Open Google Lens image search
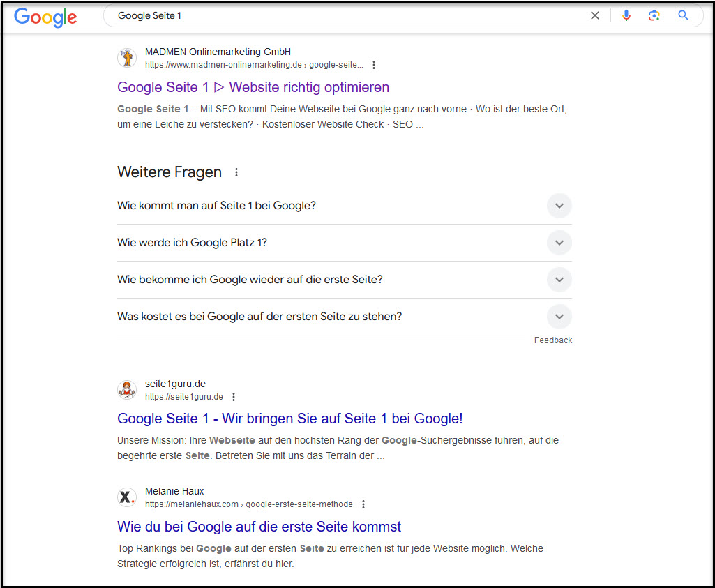The image size is (715, 588). 654,15
